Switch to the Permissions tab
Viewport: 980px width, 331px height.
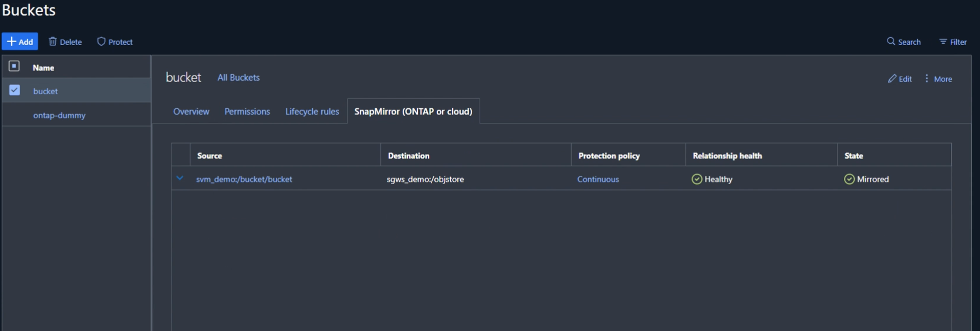[x=247, y=111]
